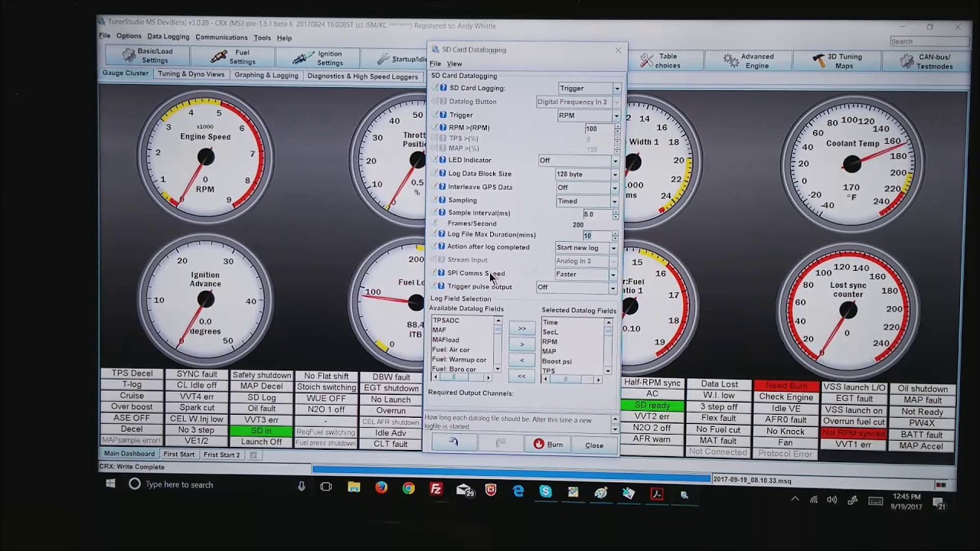
Task: Click help icon beside LED Indicator
Action: point(443,160)
